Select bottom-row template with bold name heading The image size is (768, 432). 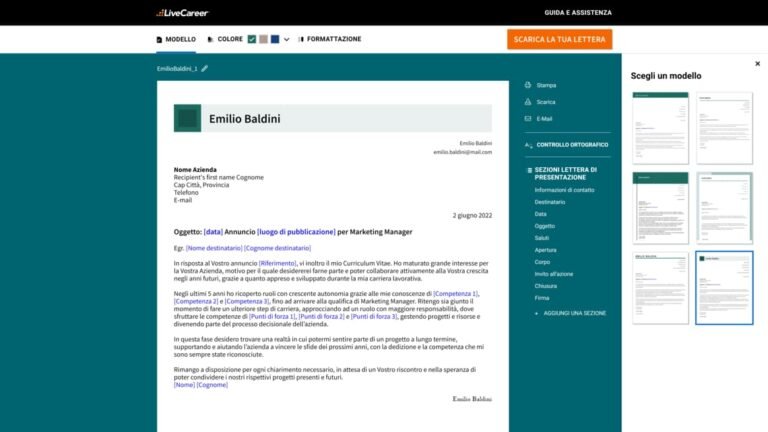[660, 288]
